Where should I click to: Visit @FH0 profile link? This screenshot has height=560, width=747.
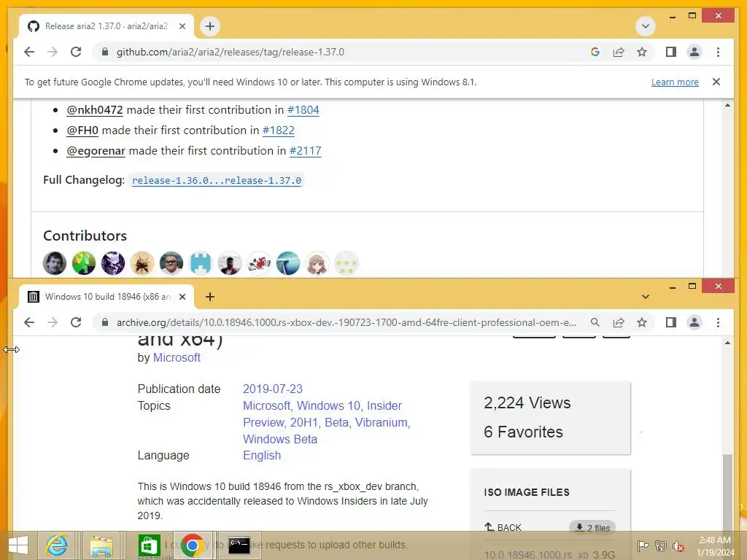coord(82,131)
